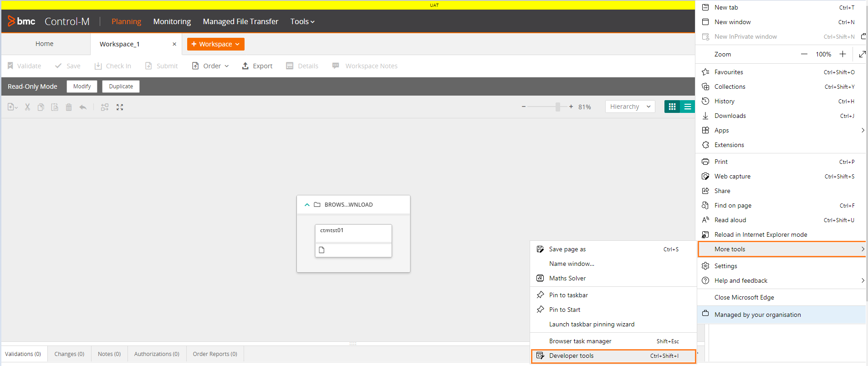The width and height of the screenshot is (868, 366).
Task: Click the Export upload icon
Action: tap(245, 66)
